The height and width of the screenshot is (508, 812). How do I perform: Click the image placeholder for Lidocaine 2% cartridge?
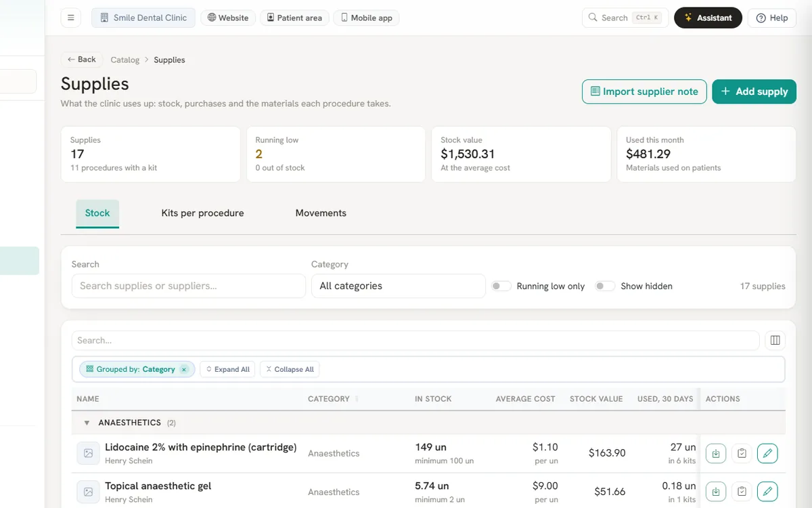[x=88, y=453]
